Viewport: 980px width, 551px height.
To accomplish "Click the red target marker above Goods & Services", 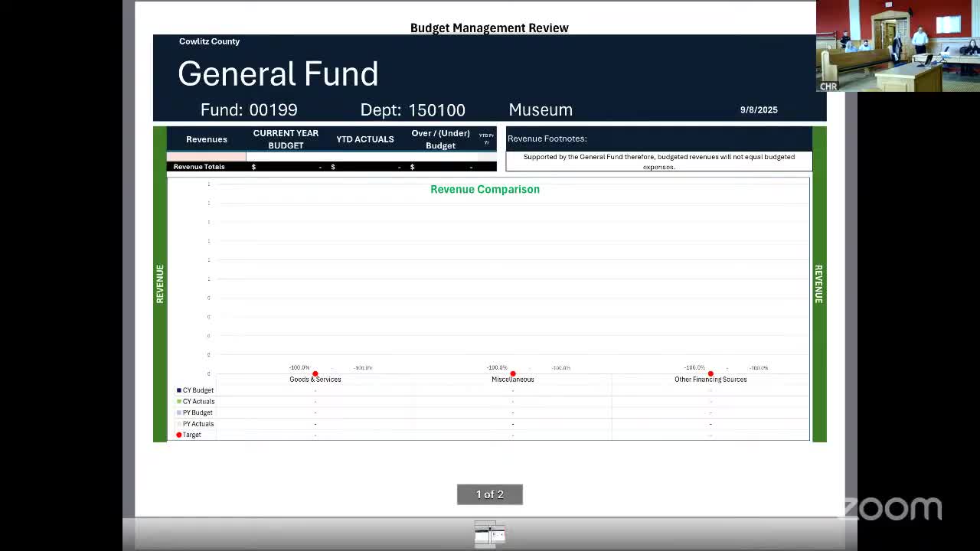I will click(315, 373).
